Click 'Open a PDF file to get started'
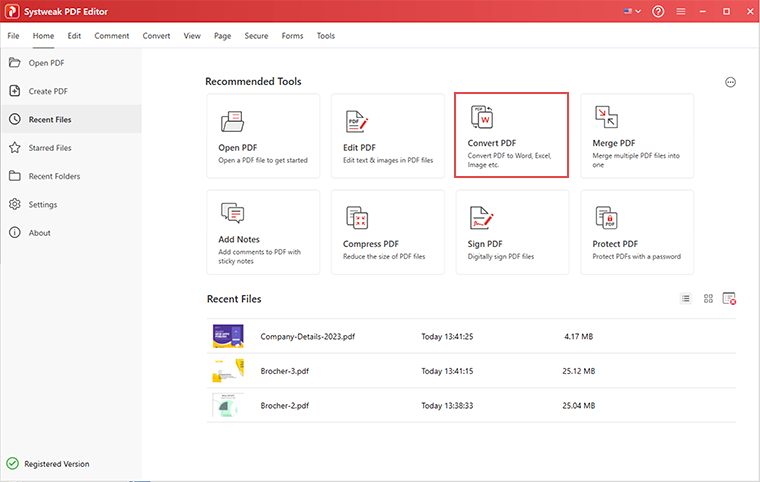Screen dimensions: 760x482 tap(263, 160)
